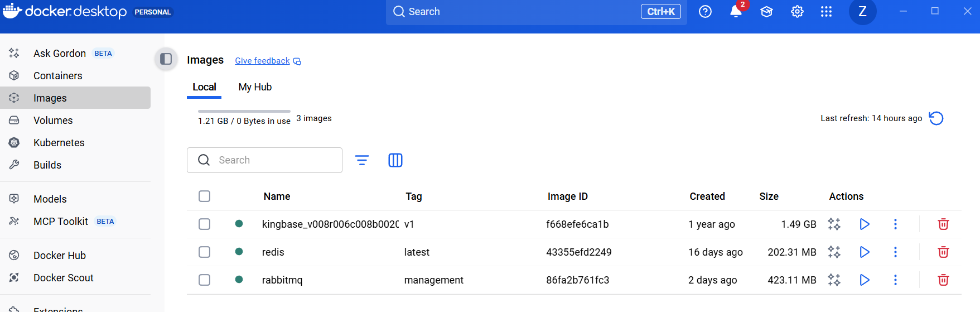Image resolution: width=980 pixels, height=312 pixels.
Task: Open more actions for kingbase image
Action: pyautogui.click(x=895, y=224)
